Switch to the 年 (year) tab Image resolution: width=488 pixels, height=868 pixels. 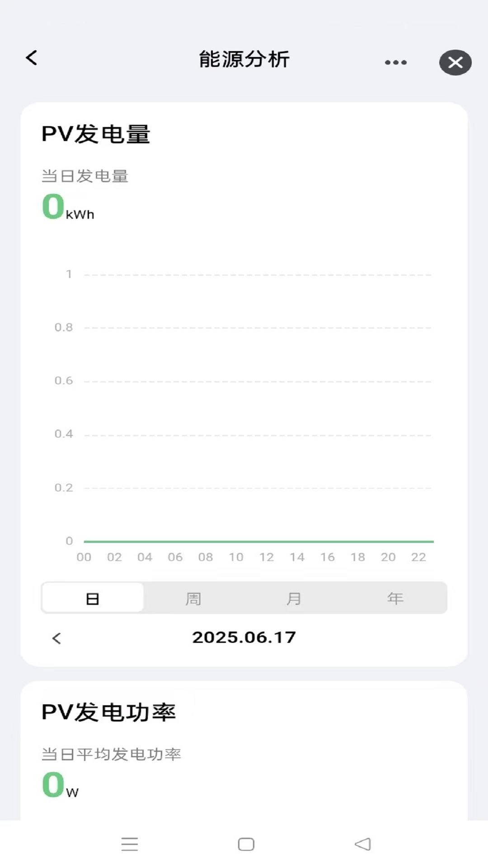coord(395,599)
